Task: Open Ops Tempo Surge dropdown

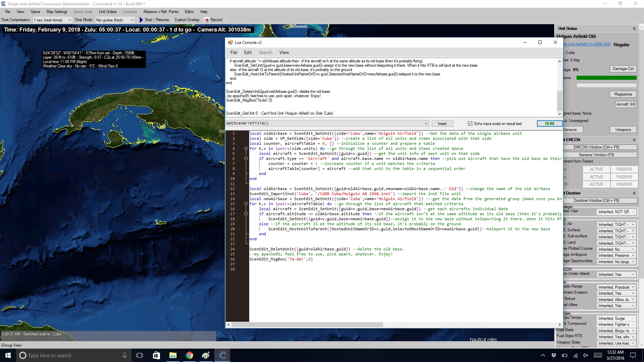Action: tap(616, 318)
